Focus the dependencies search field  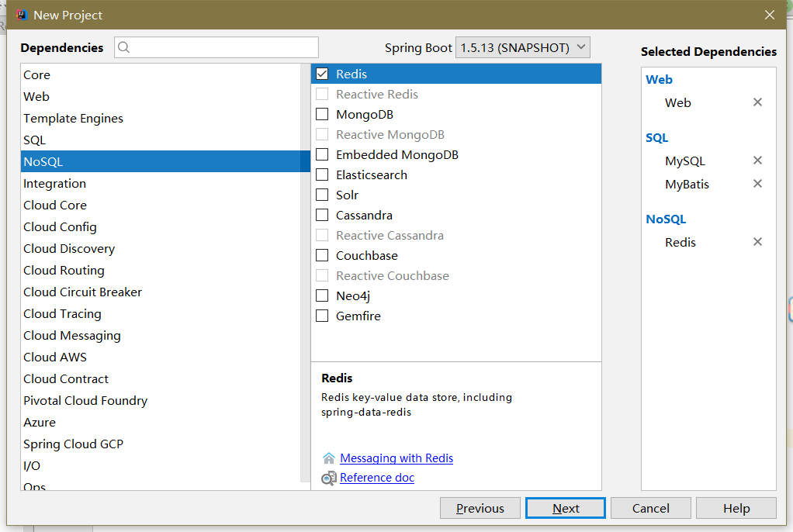pyautogui.click(x=216, y=47)
